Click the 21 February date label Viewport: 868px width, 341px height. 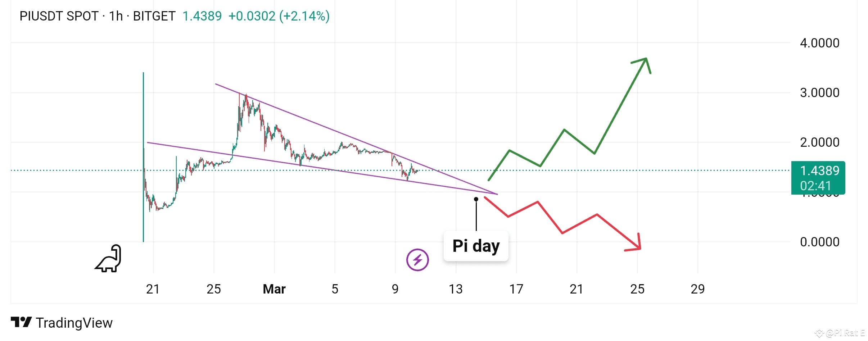tap(153, 289)
